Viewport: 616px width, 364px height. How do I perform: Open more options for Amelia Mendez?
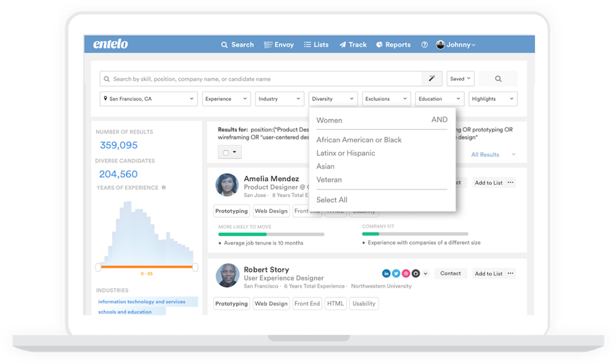[510, 182]
